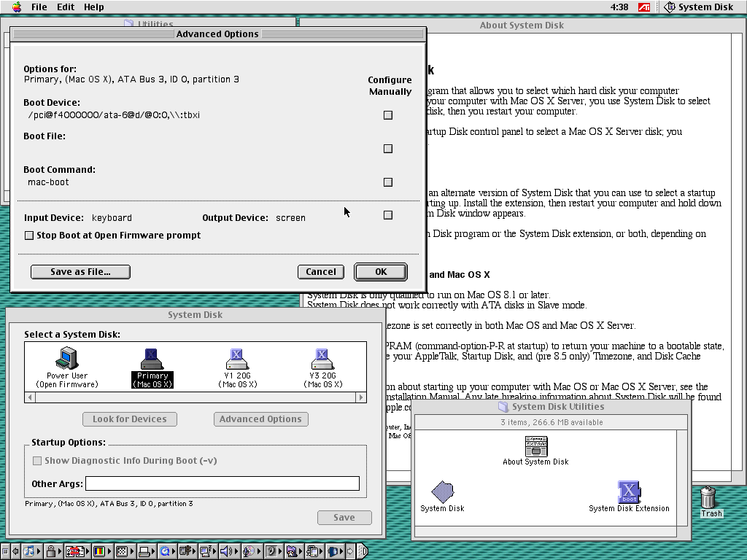This screenshot has width=747, height=560.
Task: Open the System Disk application menu
Action: (x=699, y=7)
